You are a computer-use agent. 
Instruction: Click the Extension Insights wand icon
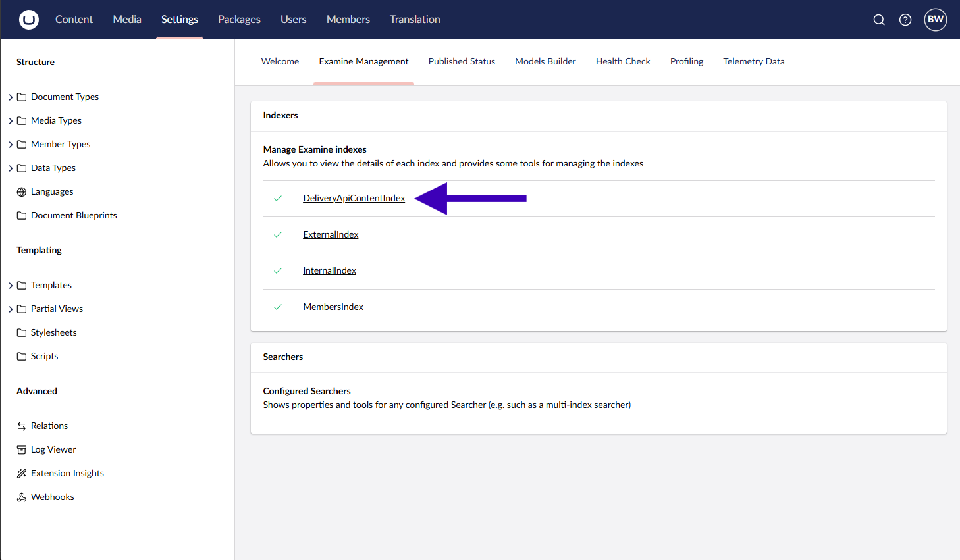[22, 474]
